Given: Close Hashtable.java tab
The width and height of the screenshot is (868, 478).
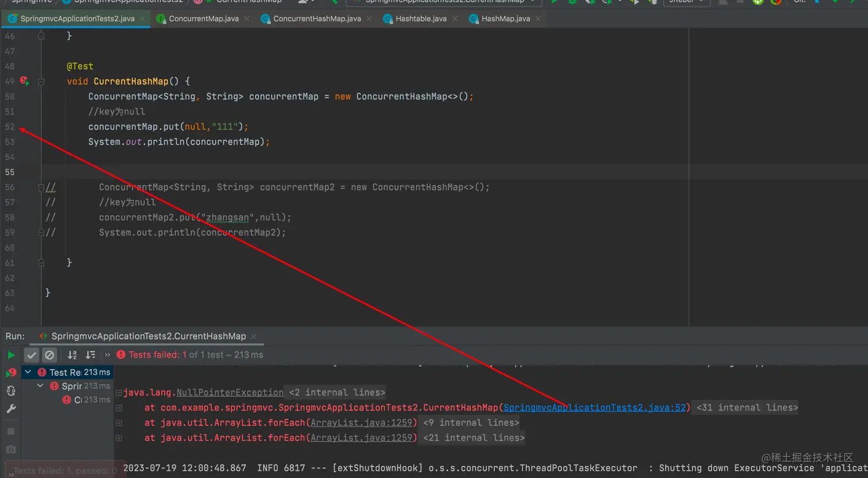Looking at the screenshot, I should (x=455, y=19).
